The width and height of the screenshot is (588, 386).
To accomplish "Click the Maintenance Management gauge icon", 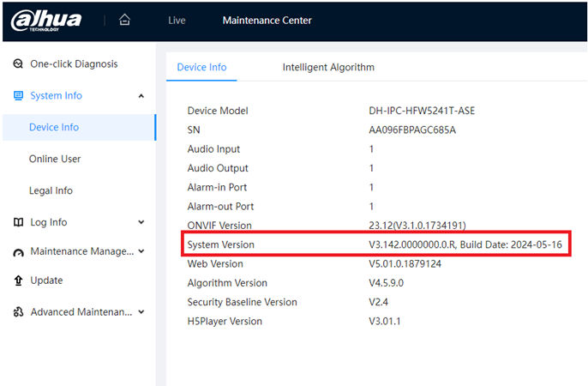I will (x=18, y=252).
